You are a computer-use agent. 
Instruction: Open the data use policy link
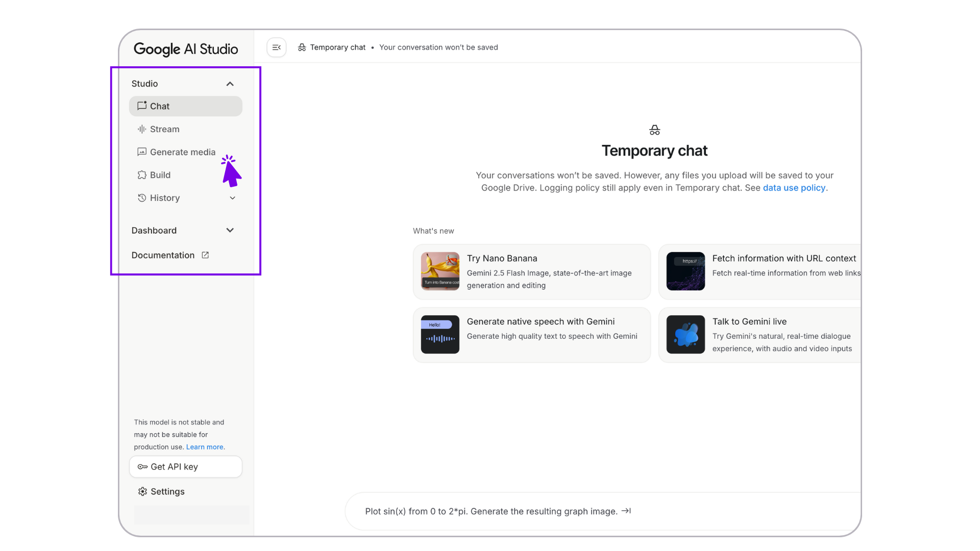coord(794,188)
